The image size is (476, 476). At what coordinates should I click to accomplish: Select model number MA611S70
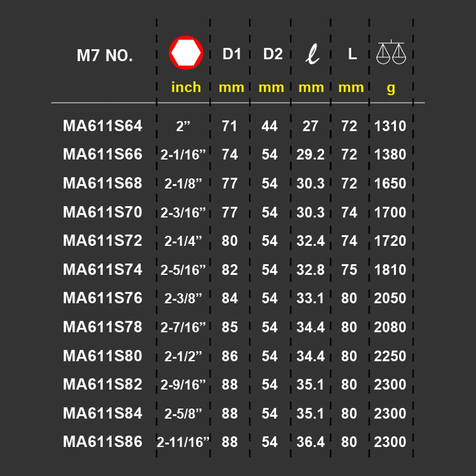[x=103, y=212]
